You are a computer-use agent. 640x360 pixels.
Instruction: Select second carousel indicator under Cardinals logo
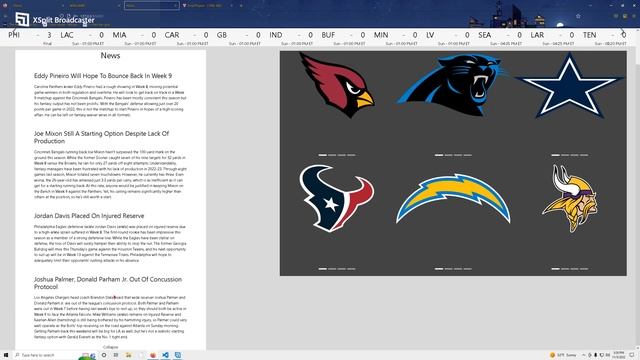coord(332,155)
